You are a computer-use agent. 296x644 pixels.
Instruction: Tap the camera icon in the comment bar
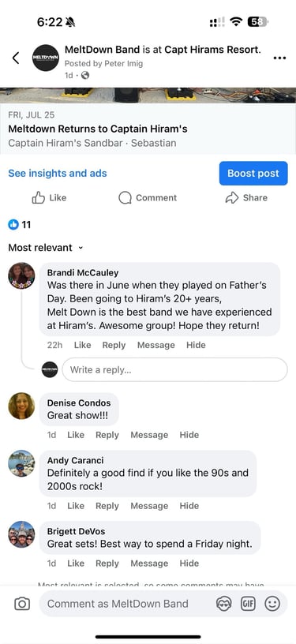tap(22, 603)
